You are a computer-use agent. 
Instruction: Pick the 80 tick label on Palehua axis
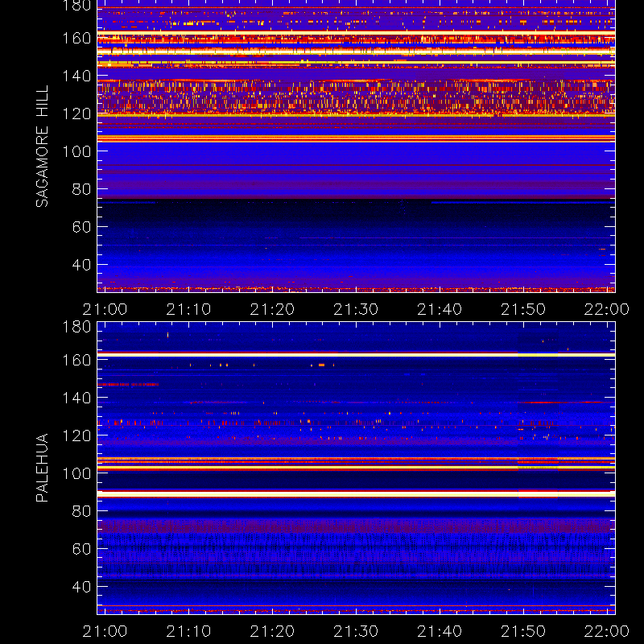pos(81,511)
